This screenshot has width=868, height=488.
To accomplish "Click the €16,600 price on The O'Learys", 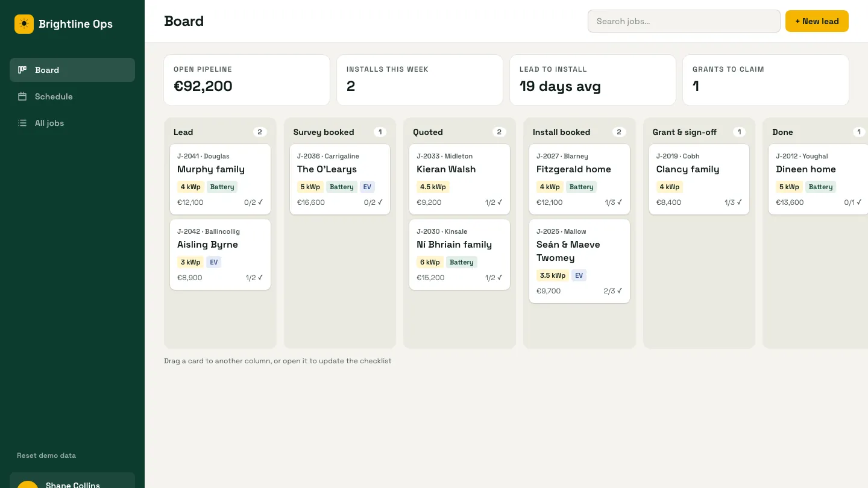I will pos(311,202).
